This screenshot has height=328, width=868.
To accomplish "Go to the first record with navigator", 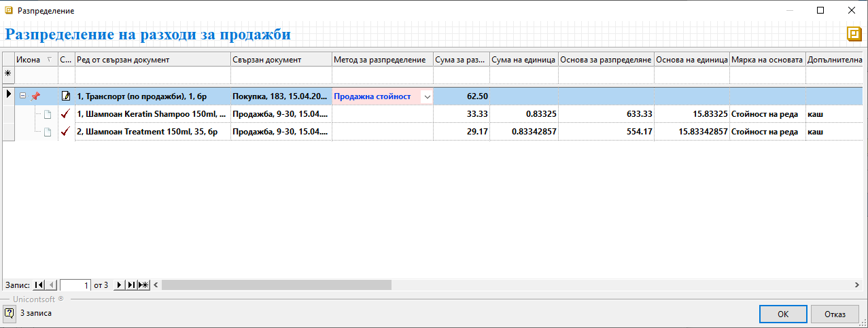I will coord(38,285).
